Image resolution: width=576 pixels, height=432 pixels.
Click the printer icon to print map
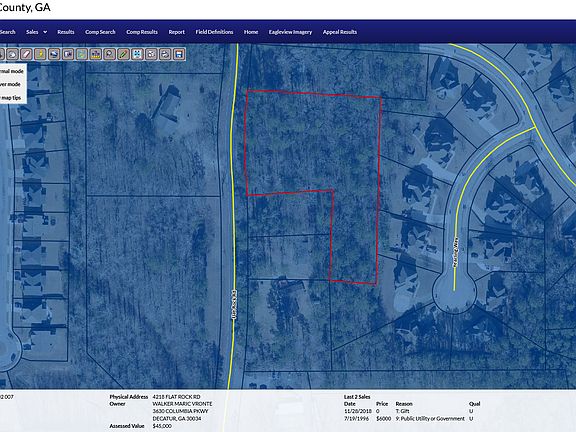(165, 54)
